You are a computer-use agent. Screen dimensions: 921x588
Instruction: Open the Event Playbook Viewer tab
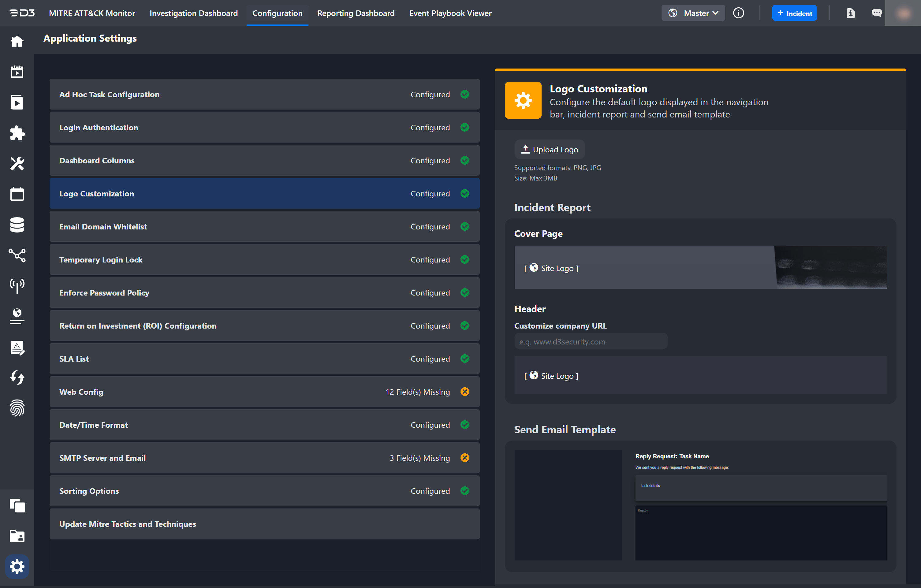450,13
